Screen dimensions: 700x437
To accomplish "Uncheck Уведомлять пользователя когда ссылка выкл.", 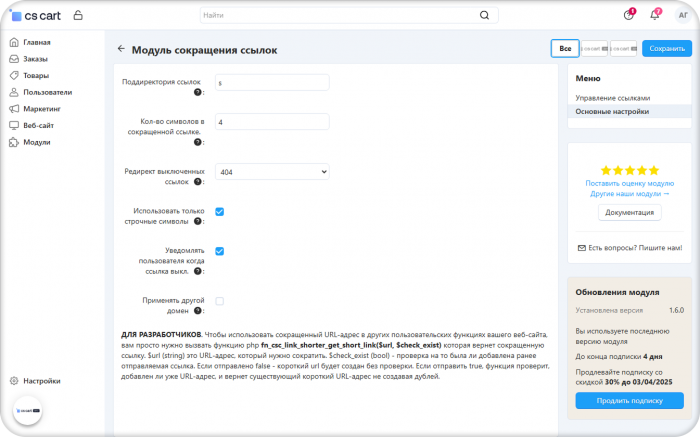I will click(x=220, y=251).
